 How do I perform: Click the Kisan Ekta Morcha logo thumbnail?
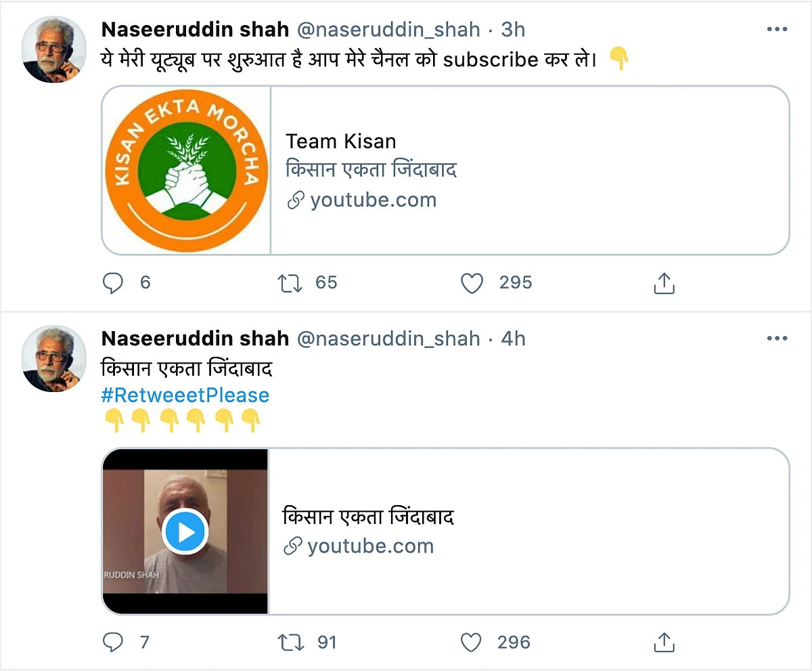(x=186, y=171)
